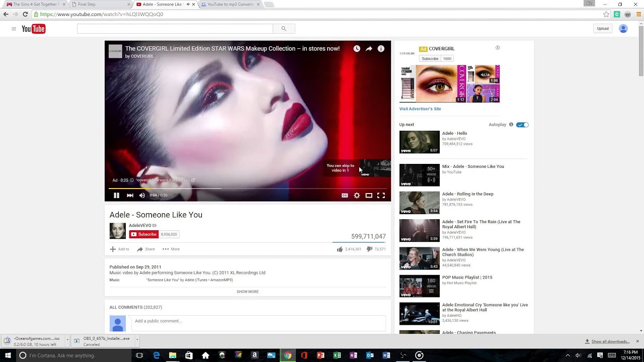Open POP Music Playlist | 2015
The width and height of the screenshot is (644, 362).
467,278
